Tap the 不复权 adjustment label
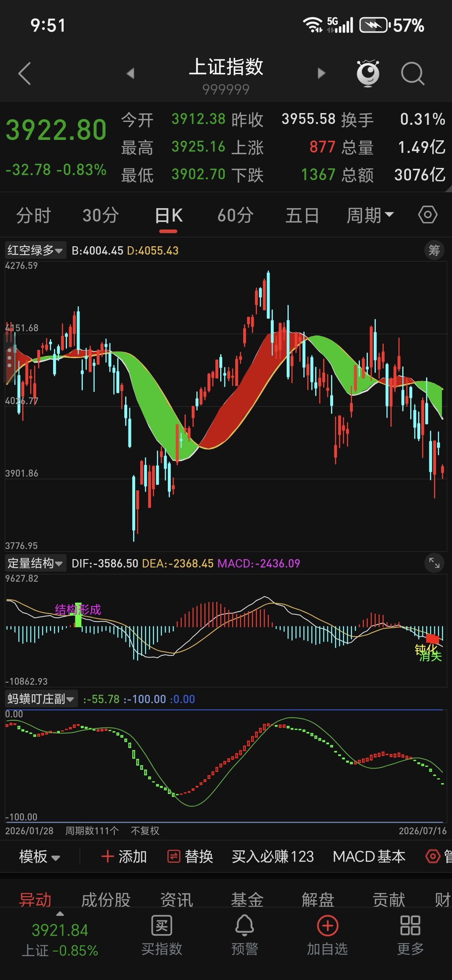Image resolution: width=452 pixels, height=980 pixels. click(145, 831)
